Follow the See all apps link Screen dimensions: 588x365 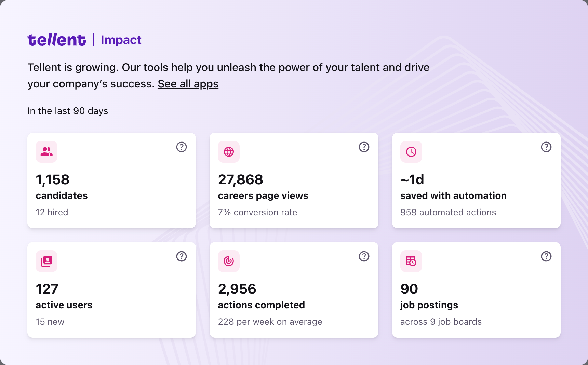point(188,84)
